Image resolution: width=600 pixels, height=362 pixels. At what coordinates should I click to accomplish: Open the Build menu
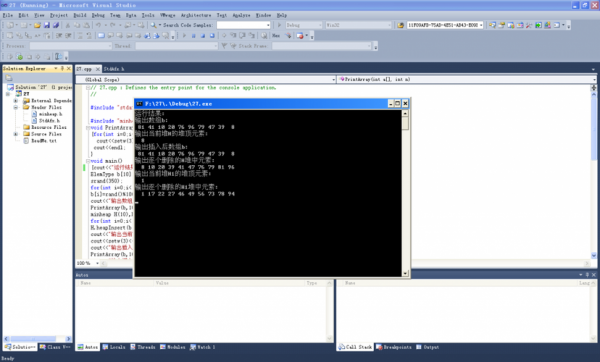pyautogui.click(x=80, y=15)
